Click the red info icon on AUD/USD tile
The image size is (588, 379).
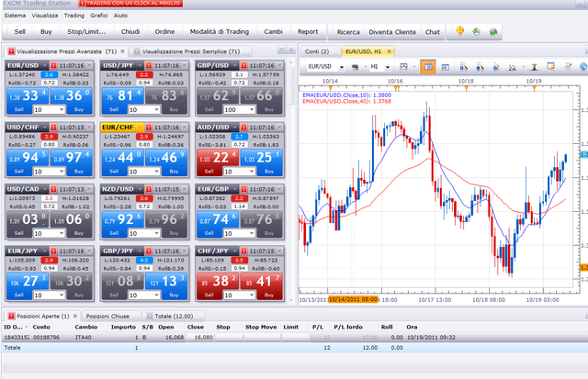click(x=243, y=128)
